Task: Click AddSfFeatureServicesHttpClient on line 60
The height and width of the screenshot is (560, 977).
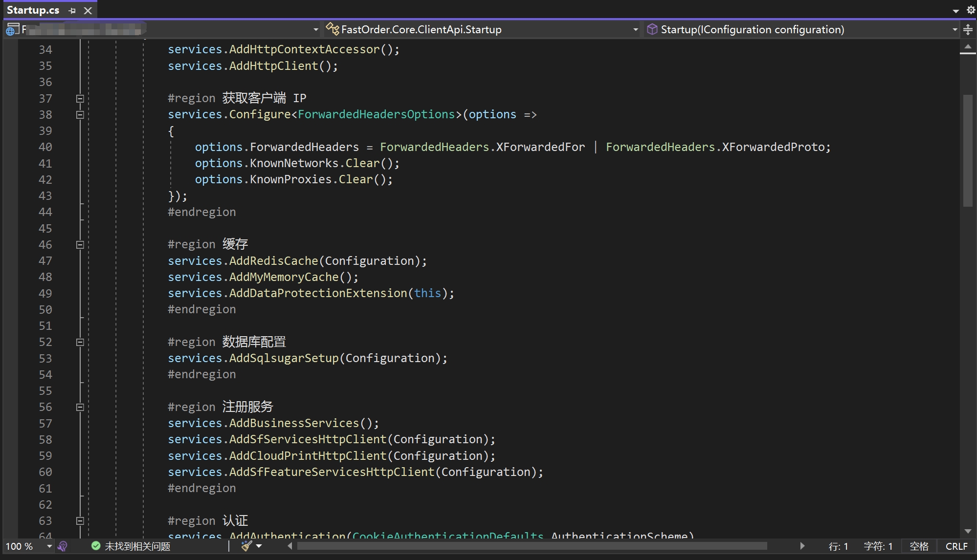Action: click(x=332, y=472)
